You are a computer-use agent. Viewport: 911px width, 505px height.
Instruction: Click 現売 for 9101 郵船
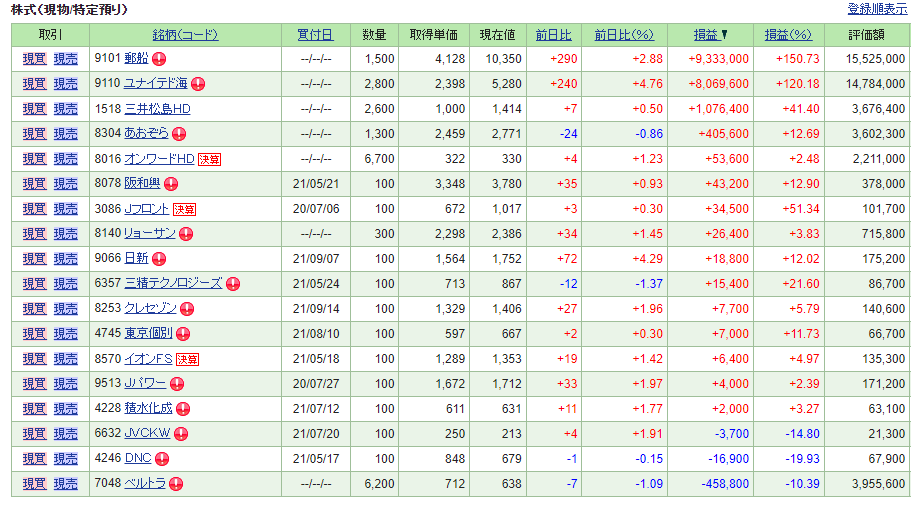66,59
